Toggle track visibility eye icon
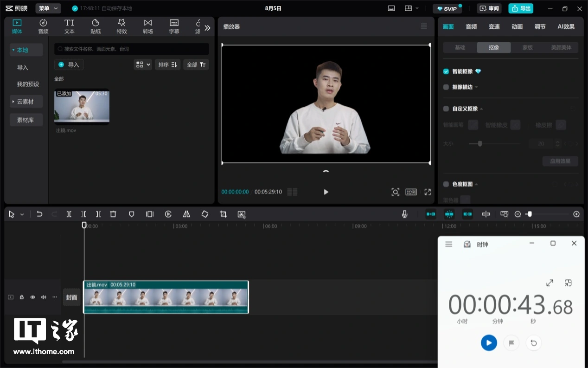This screenshot has height=368, width=588. [32, 297]
